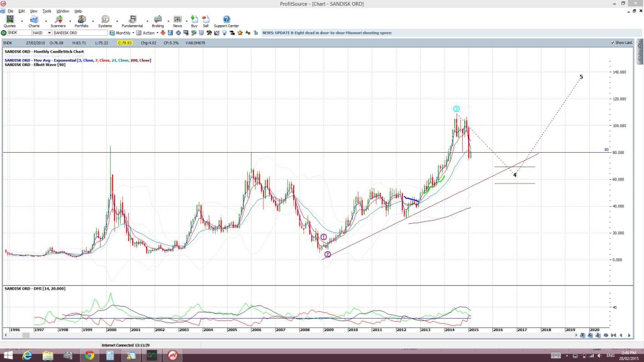
Task: Toggle the Show Last checkbox
Action: point(613,43)
